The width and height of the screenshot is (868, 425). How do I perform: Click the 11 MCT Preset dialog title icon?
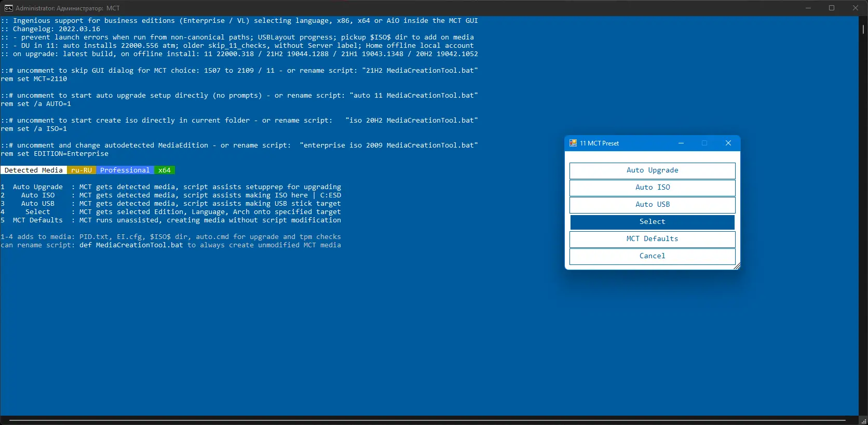[573, 143]
